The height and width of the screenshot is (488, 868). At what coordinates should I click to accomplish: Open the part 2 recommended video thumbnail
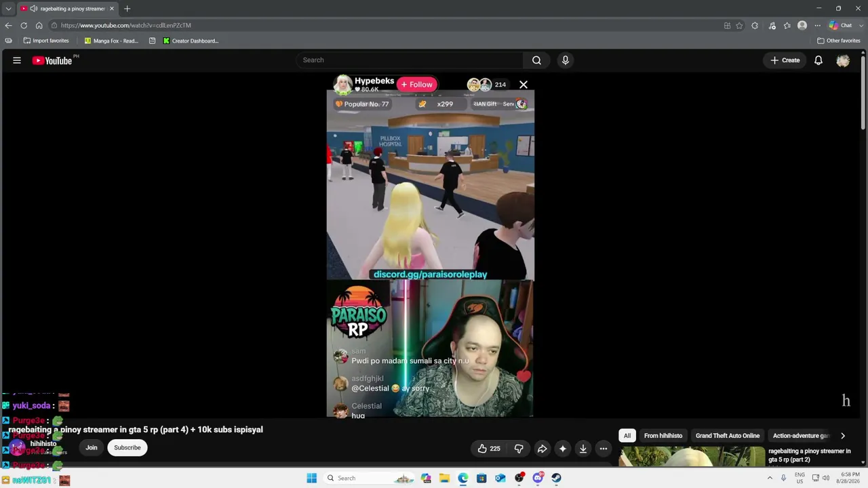click(692, 457)
